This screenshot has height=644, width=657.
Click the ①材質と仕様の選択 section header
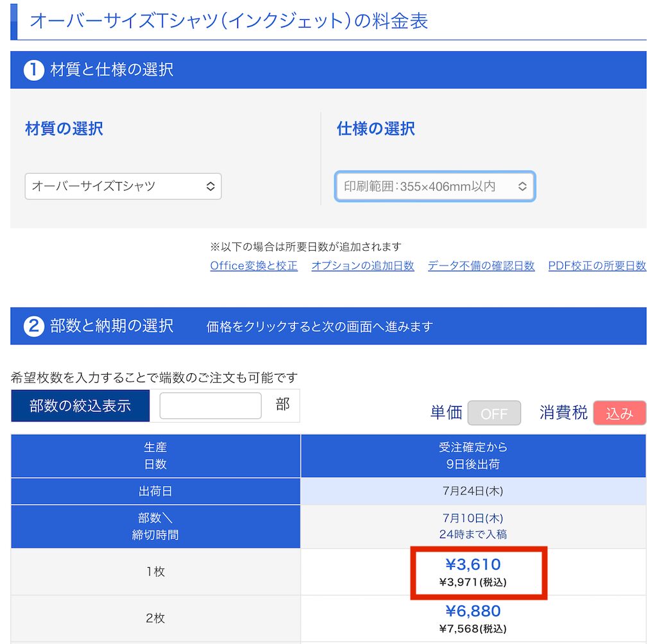click(x=328, y=70)
